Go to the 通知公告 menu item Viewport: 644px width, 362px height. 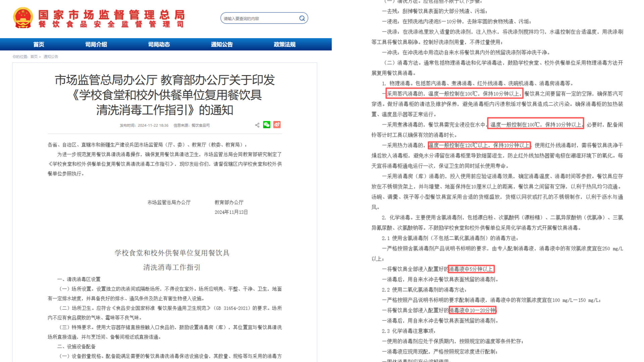[222, 44]
